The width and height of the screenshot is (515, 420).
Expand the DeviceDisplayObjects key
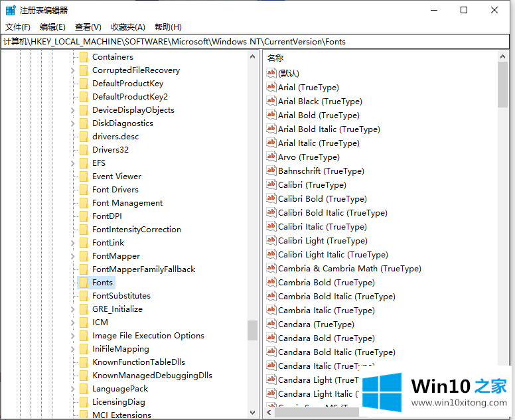click(x=72, y=110)
